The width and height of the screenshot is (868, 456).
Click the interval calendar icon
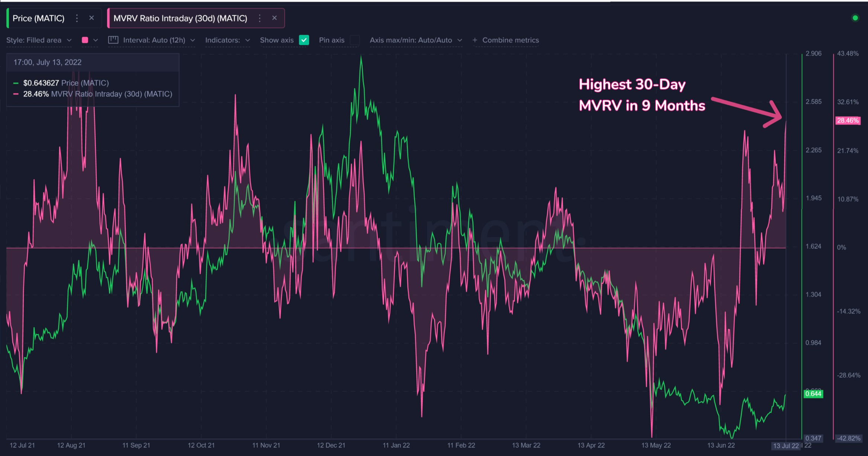(113, 40)
